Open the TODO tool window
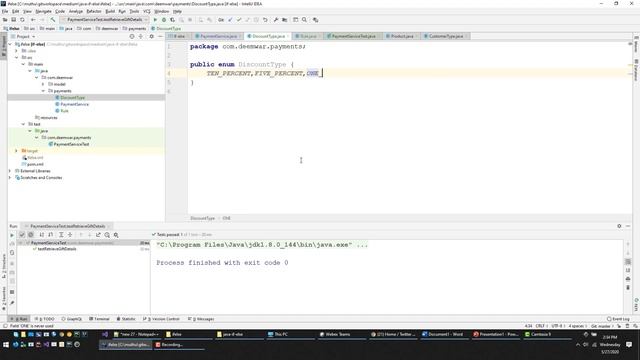 pyautogui.click(x=44, y=319)
